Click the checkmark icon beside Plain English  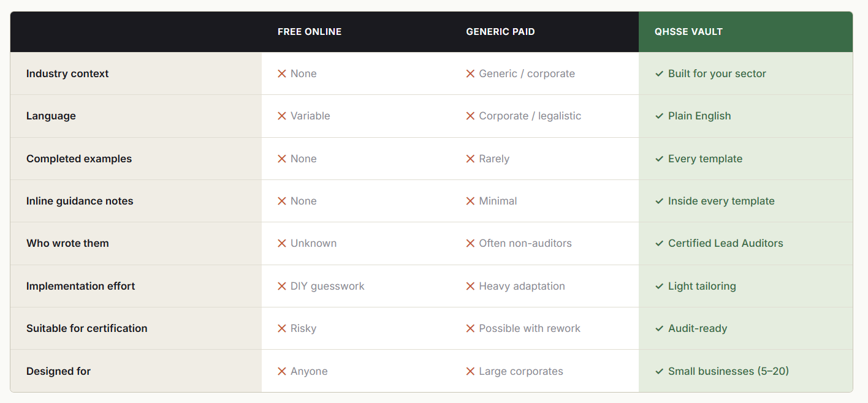(x=660, y=116)
